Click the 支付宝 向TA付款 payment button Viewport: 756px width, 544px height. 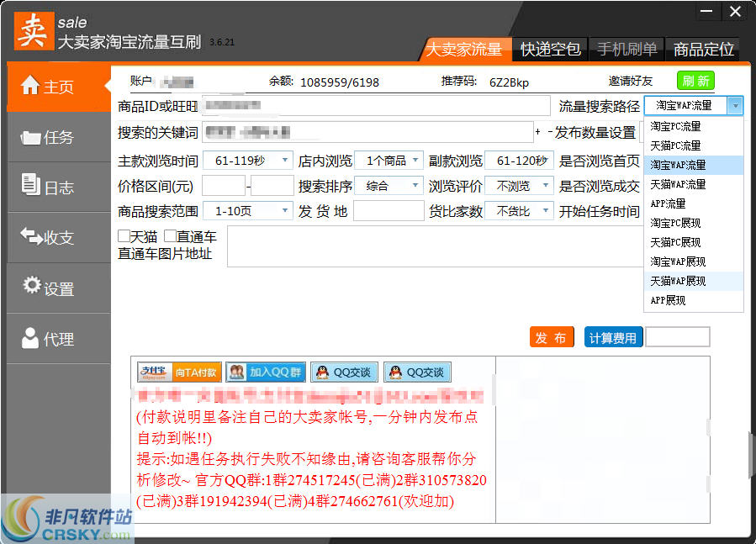(x=179, y=372)
